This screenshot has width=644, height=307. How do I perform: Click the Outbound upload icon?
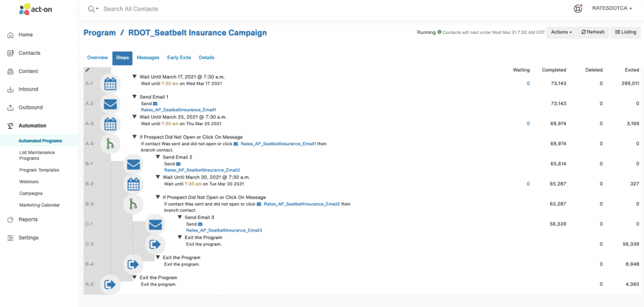11,108
